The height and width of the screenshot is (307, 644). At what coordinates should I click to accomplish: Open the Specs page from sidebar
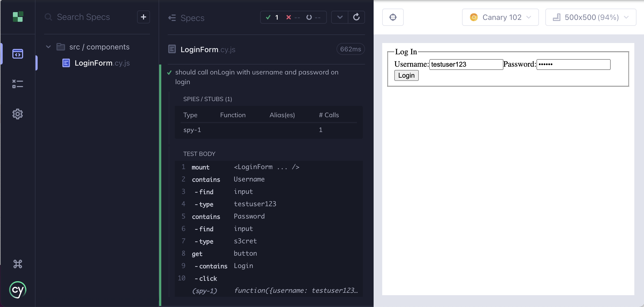18,54
